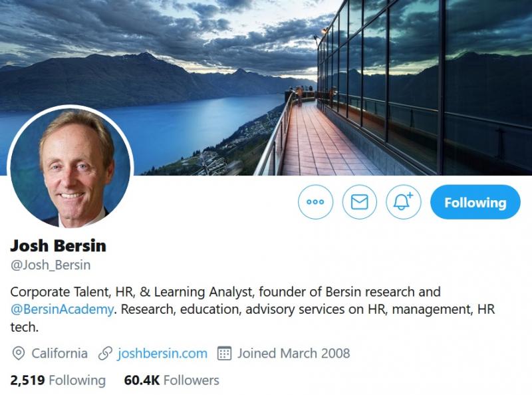Open the three-dot more options menu
Viewport: 532px width, 395px height.
pos(315,202)
